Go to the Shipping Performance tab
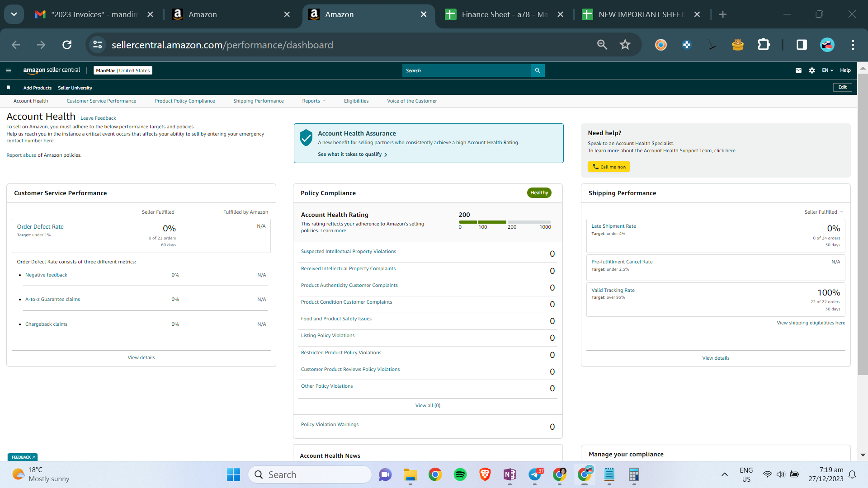Image resolution: width=868 pixels, height=488 pixels. pos(259,101)
